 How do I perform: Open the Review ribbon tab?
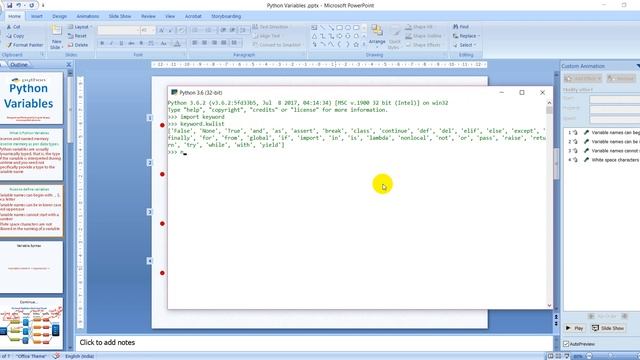point(148,16)
